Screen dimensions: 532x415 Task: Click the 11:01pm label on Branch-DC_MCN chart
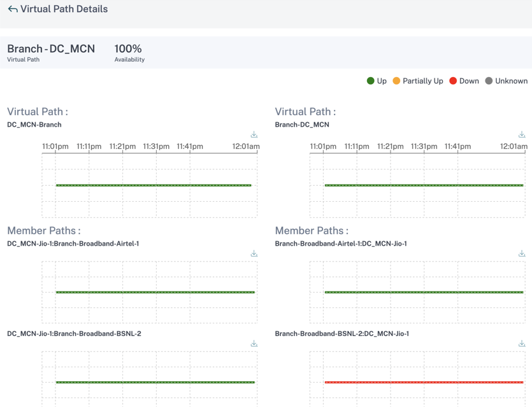point(323,146)
